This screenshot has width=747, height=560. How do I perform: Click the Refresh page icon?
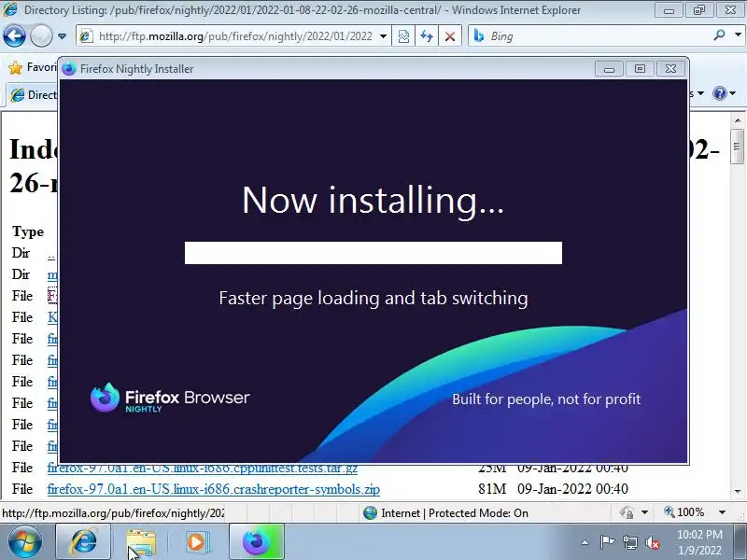tap(427, 36)
